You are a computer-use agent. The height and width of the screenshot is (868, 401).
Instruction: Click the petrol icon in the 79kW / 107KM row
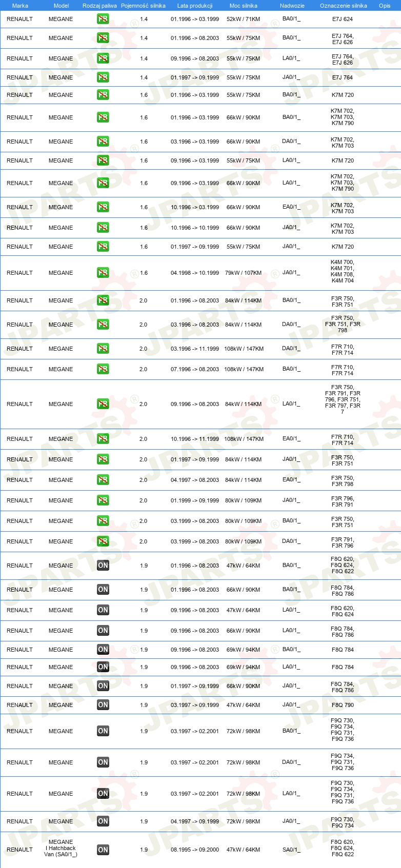[103, 273]
